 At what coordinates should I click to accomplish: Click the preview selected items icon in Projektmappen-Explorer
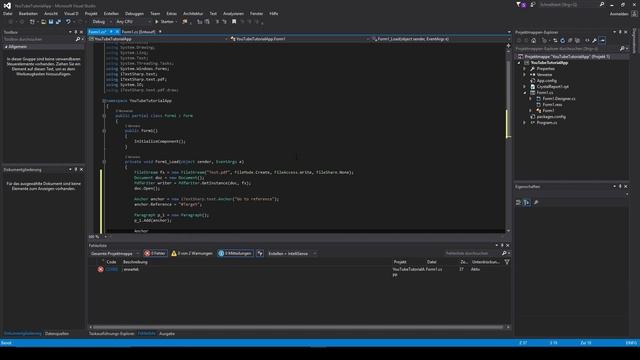point(602,40)
